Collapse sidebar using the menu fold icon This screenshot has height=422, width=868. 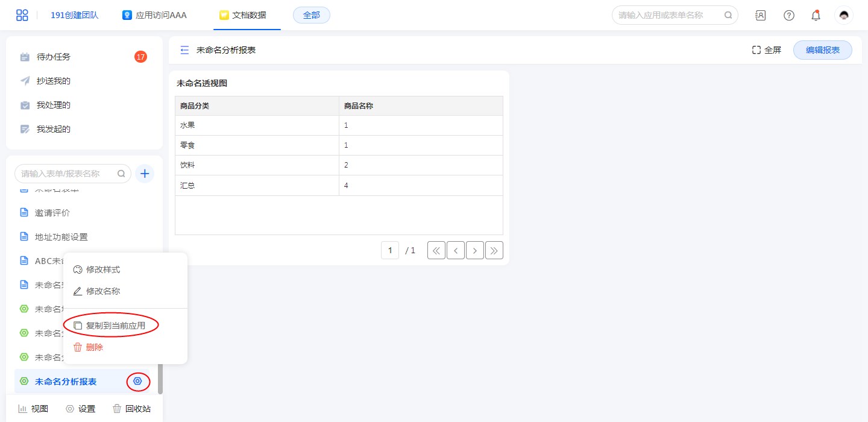[x=184, y=50]
